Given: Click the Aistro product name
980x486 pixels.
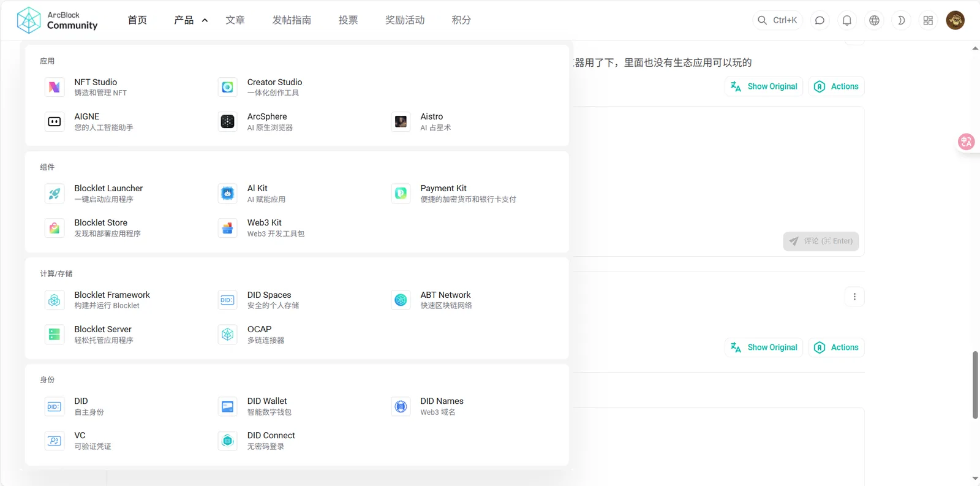Looking at the screenshot, I should (x=432, y=116).
